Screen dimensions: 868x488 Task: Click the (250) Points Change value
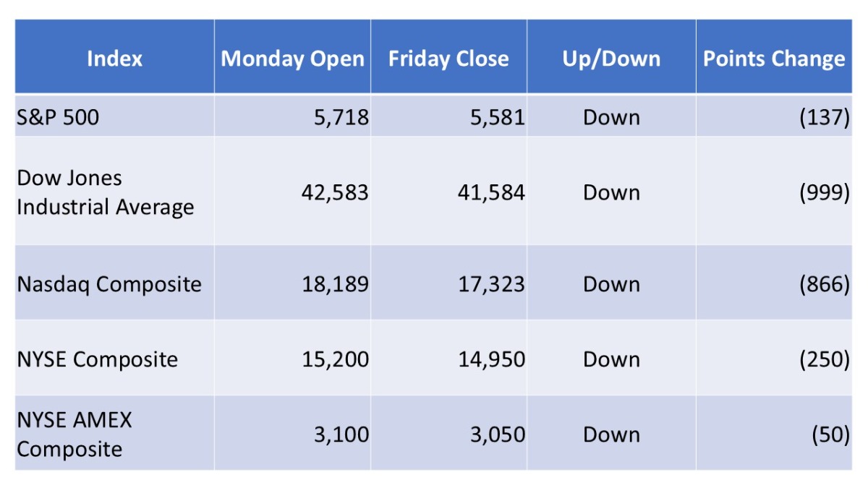[x=825, y=359]
